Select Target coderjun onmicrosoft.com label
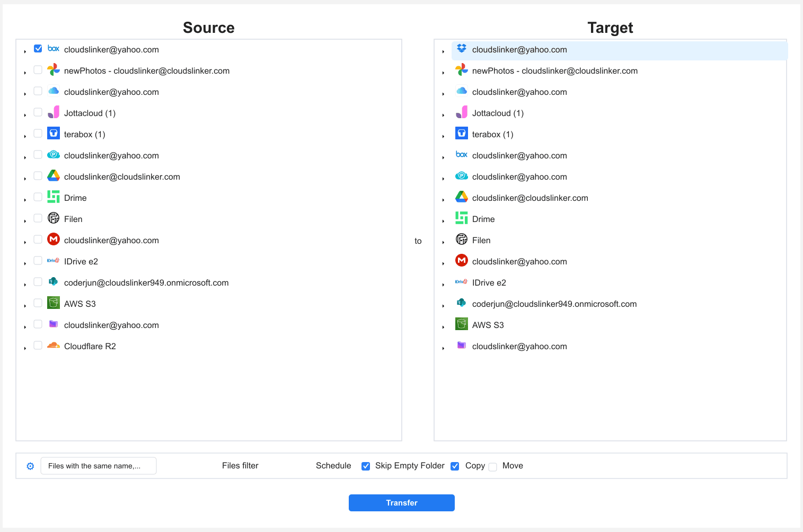The height and width of the screenshot is (532, 803). (x=554, y=304)
